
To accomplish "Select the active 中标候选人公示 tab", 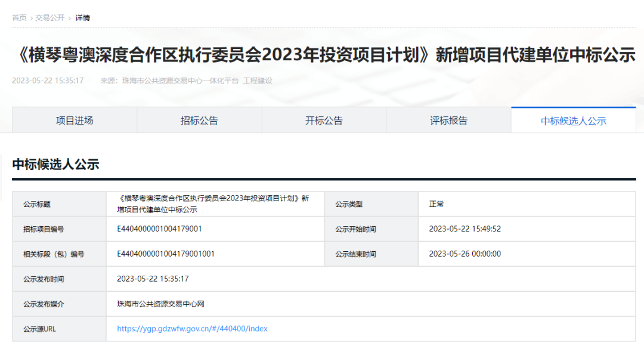I will click(573, 121).
